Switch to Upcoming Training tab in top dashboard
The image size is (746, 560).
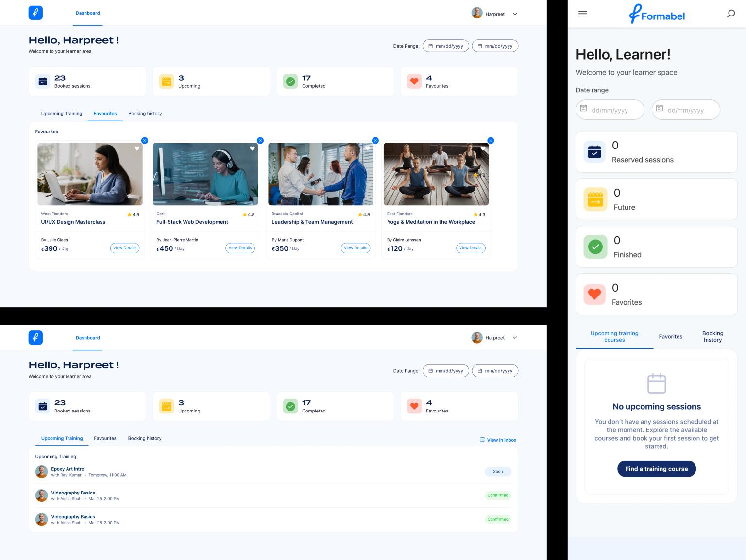[x=62, y=114]
